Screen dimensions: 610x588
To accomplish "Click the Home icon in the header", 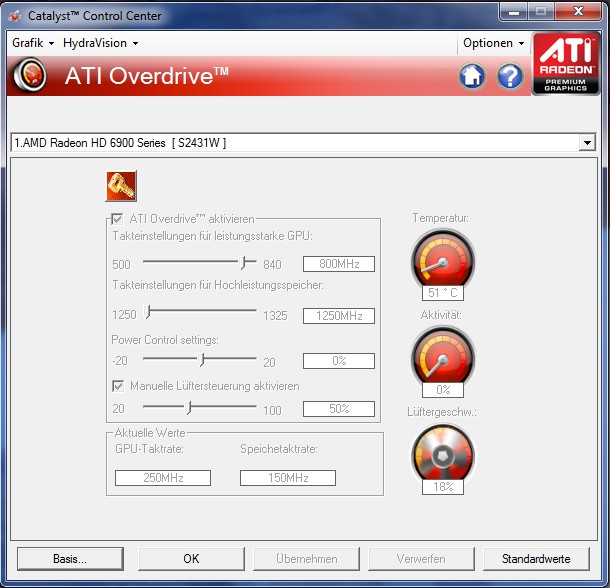I will [x=472, y=75].
